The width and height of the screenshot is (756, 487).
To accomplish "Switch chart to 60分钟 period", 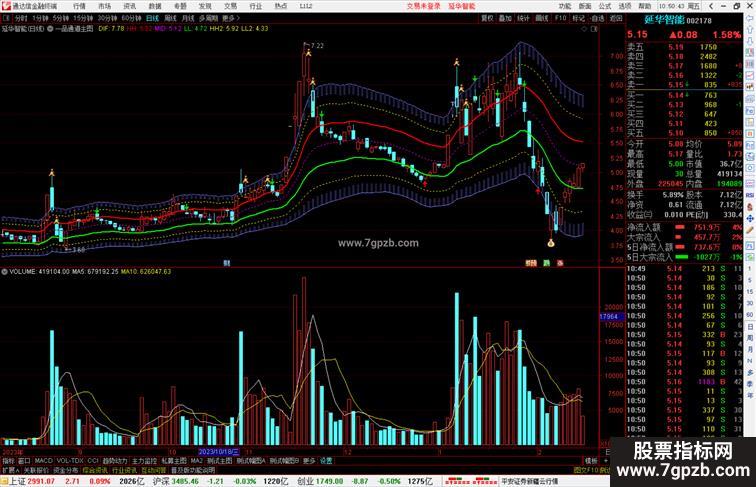I will pyautogui.click(x=131, y=18).
